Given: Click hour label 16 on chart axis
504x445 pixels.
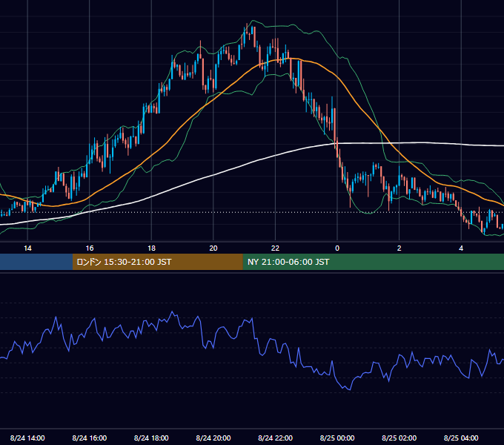Looking at the screenshot, I should point(90,248).
